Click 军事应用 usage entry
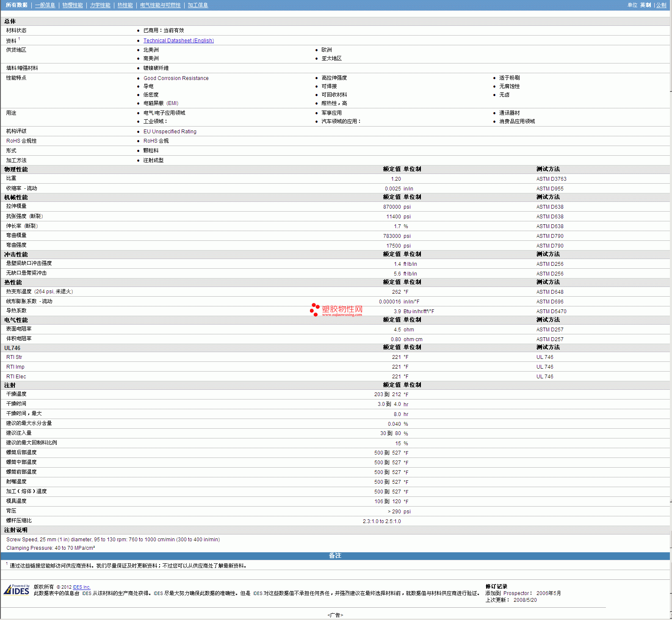 tap(332, 113)
